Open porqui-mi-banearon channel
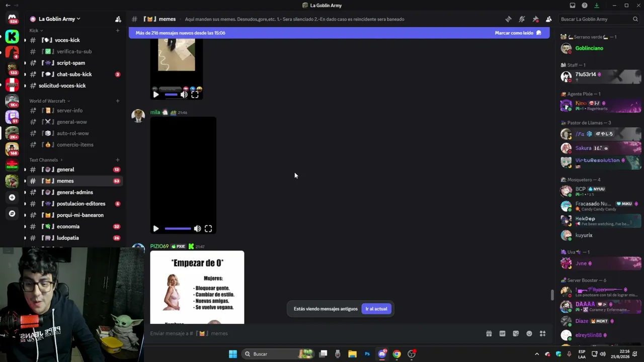Screen dimensions: 644x362 point(74,215)
